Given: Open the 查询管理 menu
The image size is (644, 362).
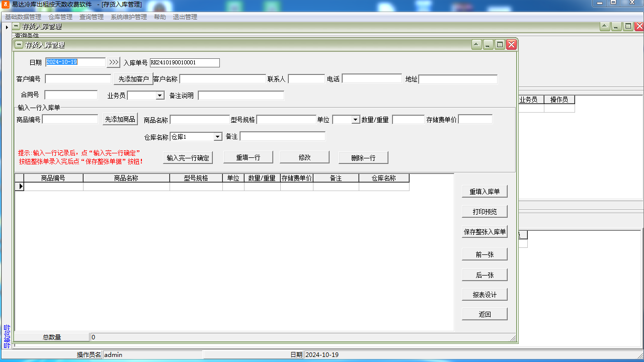Looking at the screenshot, I should pyautogui.click(x=92, y=17).
